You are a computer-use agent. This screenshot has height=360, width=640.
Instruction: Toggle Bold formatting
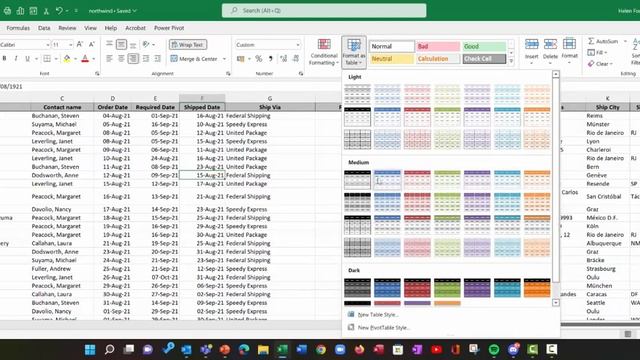point(4,59)
